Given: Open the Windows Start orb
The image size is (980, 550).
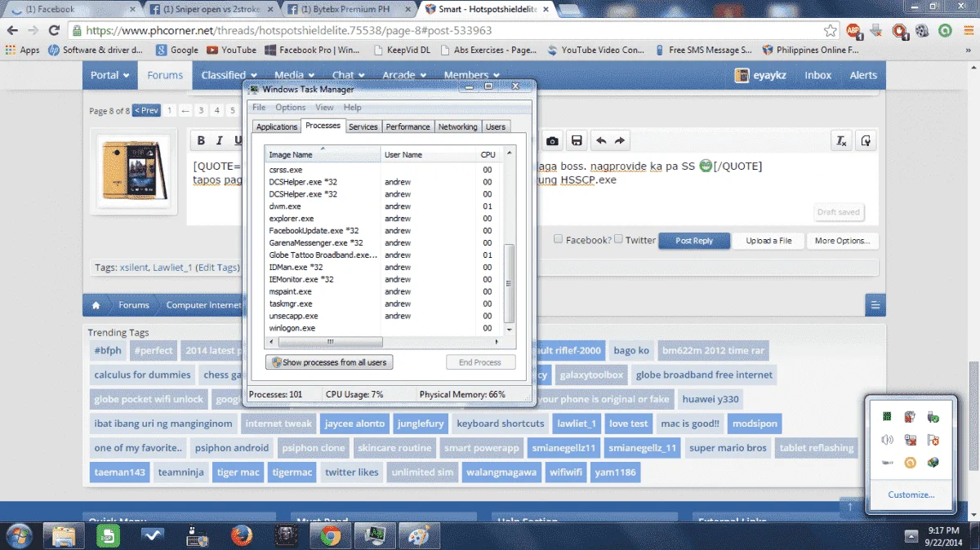Looking at the screenshot, I should pos(18,535).
